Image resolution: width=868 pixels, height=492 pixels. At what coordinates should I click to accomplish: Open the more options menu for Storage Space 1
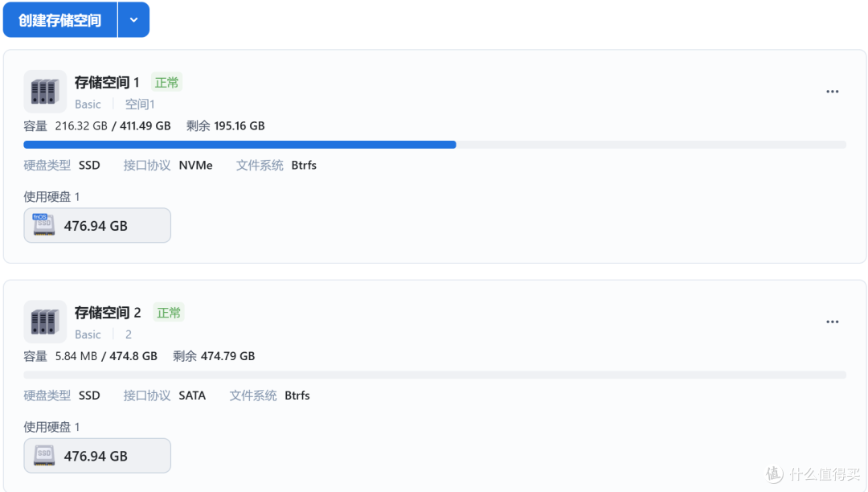coord(832,92)
